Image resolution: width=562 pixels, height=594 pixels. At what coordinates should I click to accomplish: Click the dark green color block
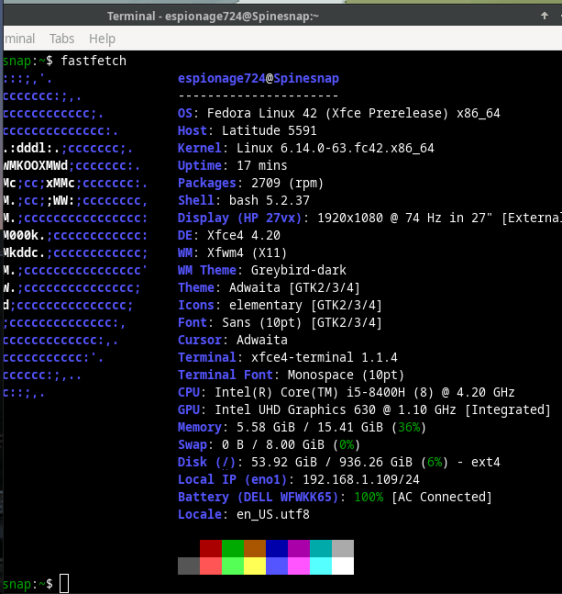pyautogui.click(x=233, y=549)
